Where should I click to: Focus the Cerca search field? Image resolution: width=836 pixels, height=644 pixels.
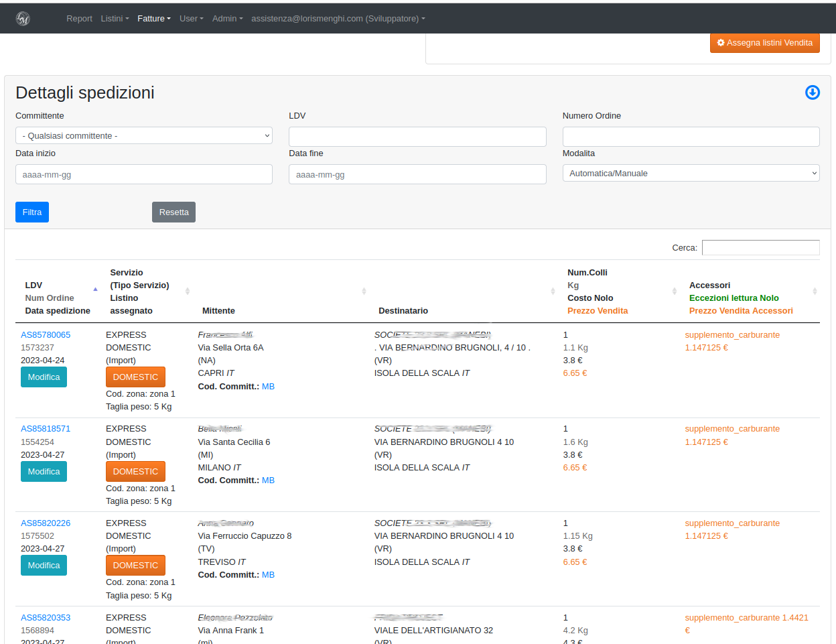760,248
